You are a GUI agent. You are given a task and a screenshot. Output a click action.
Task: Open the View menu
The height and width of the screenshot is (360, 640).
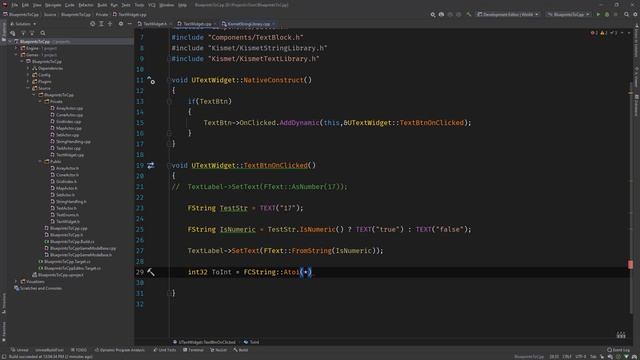click(x=37, y=5)
